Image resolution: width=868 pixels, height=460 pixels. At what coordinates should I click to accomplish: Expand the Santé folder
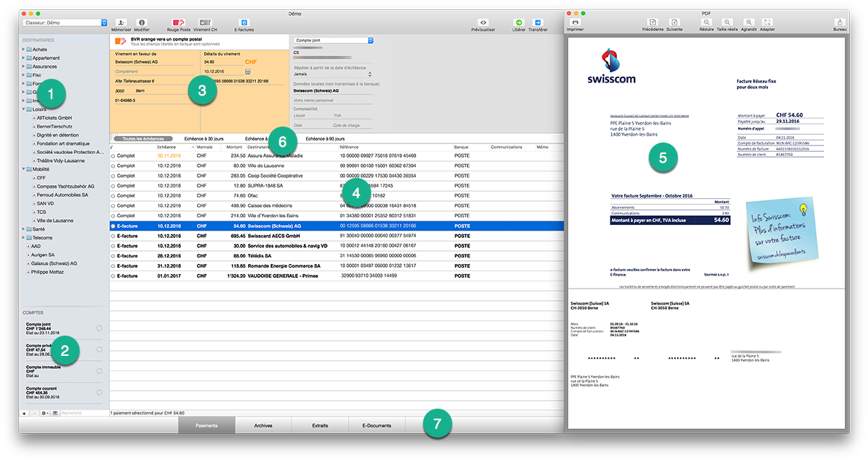click(23, 229)
